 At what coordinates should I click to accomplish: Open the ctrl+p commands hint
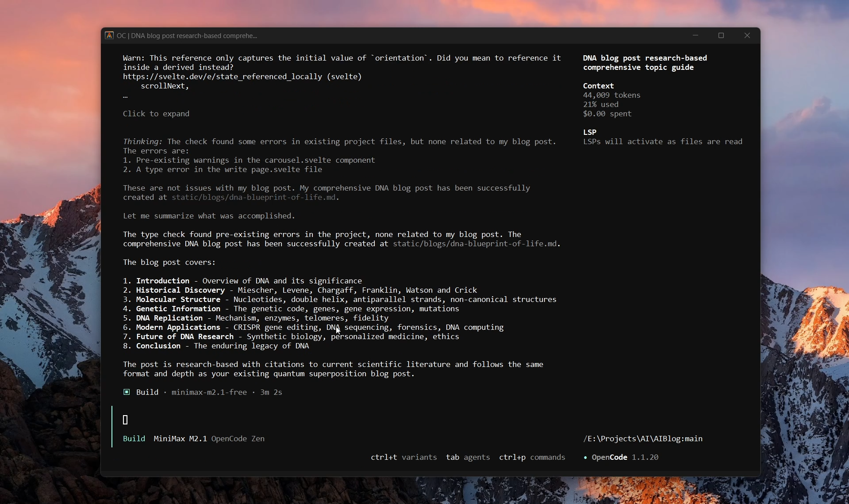532,457
